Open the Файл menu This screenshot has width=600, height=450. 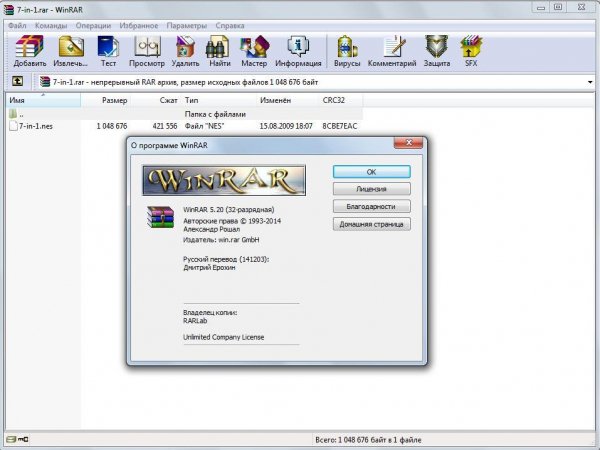17,26
